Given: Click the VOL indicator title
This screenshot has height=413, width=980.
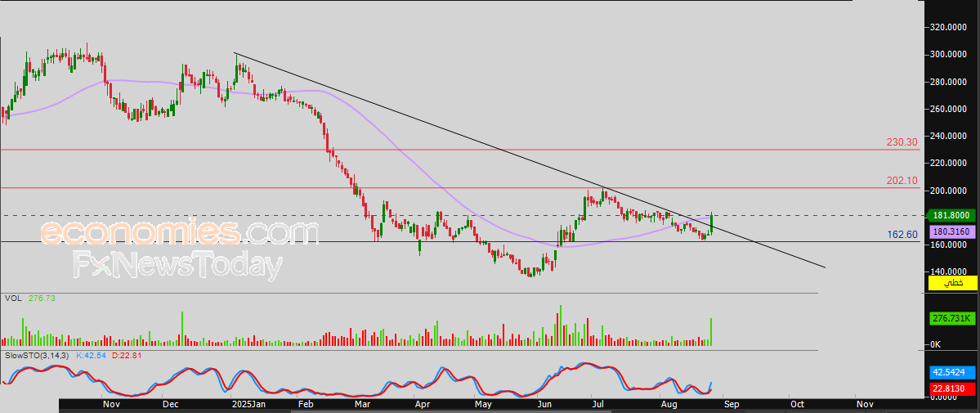Looking at the screenshot, I should tap(13, 299).
